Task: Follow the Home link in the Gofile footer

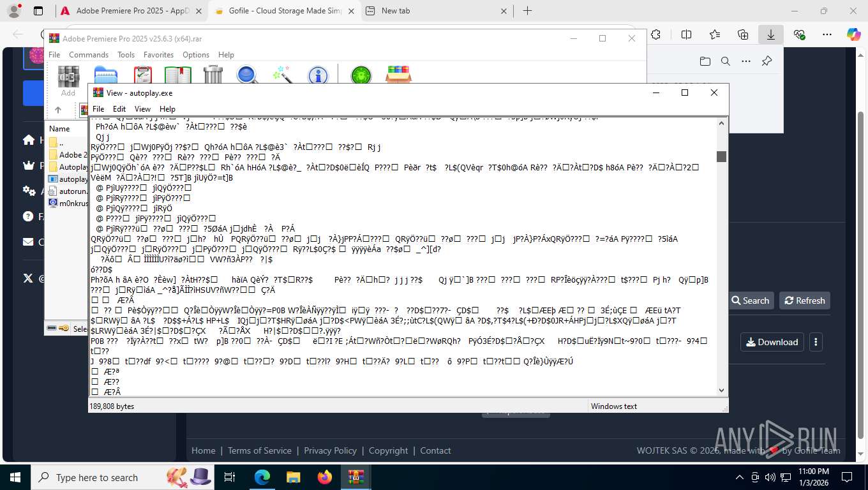Action: (204, 450)
